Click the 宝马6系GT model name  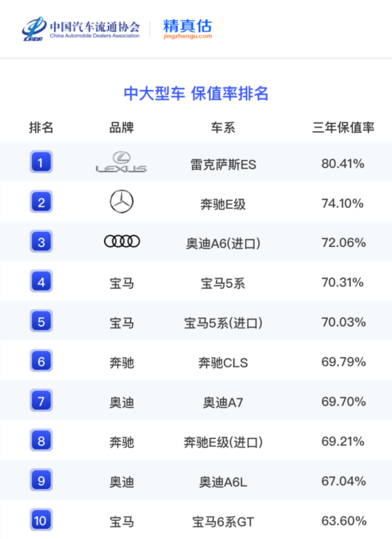[223, 521]
